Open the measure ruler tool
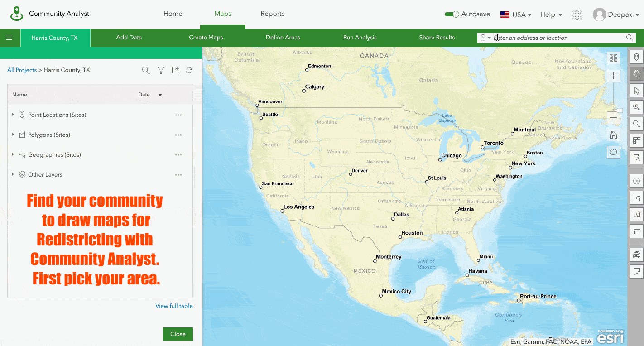The height and width of the screenshot is (346, 644). pos(636,140)
